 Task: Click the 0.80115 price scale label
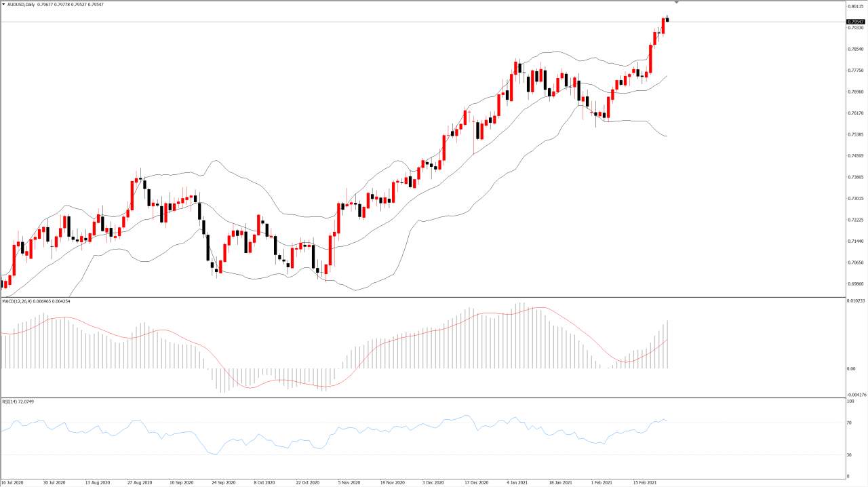(x=856, y=6)
